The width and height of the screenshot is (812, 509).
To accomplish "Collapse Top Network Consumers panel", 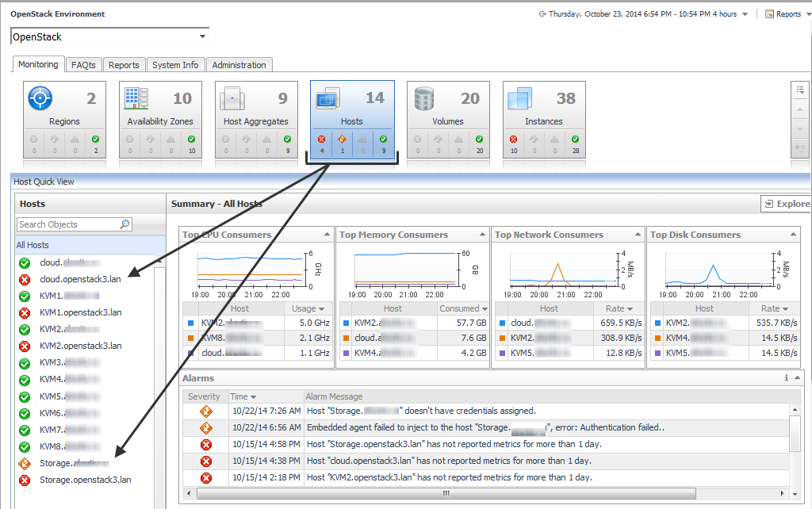I will pos(638,235).
